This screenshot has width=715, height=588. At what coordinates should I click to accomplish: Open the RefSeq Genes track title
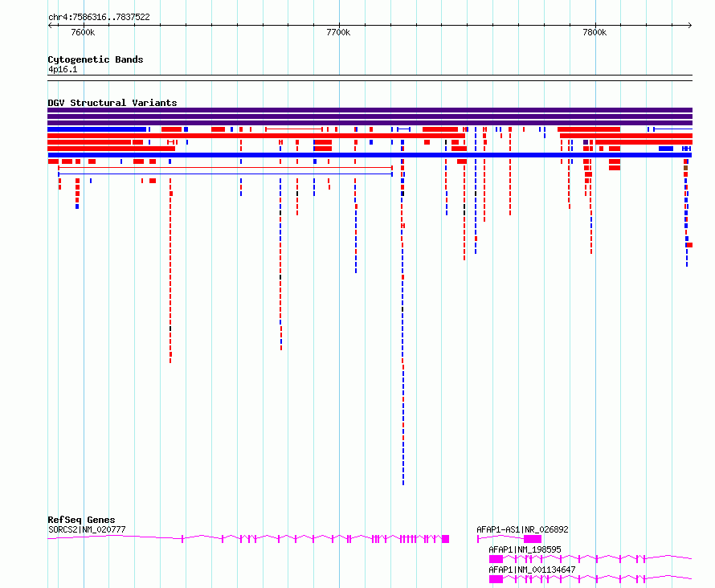click(x=81, y=520)
